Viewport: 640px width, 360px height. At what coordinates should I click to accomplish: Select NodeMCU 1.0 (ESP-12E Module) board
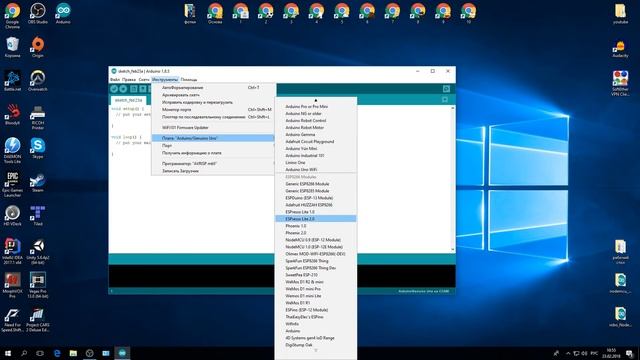pos(316,247)
